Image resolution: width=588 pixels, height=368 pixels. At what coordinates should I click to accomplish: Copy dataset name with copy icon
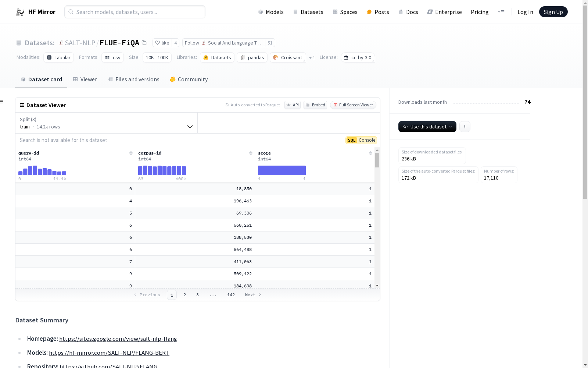[x=144, y=43]
